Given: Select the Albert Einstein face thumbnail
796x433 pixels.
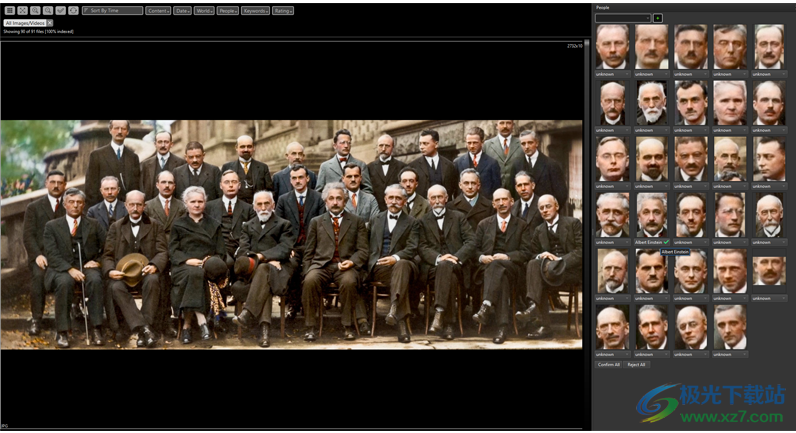Looking at the screenshot, I should click(651, 215).
